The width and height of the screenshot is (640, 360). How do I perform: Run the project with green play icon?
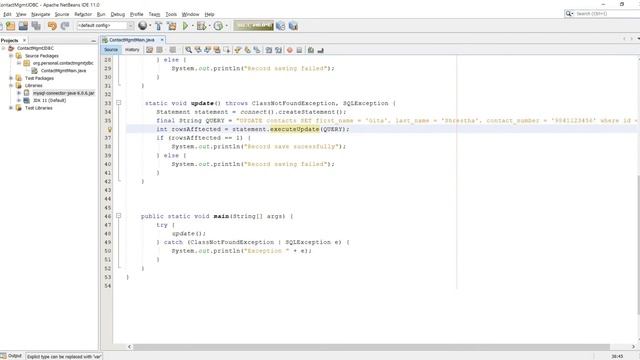point(185,26)
